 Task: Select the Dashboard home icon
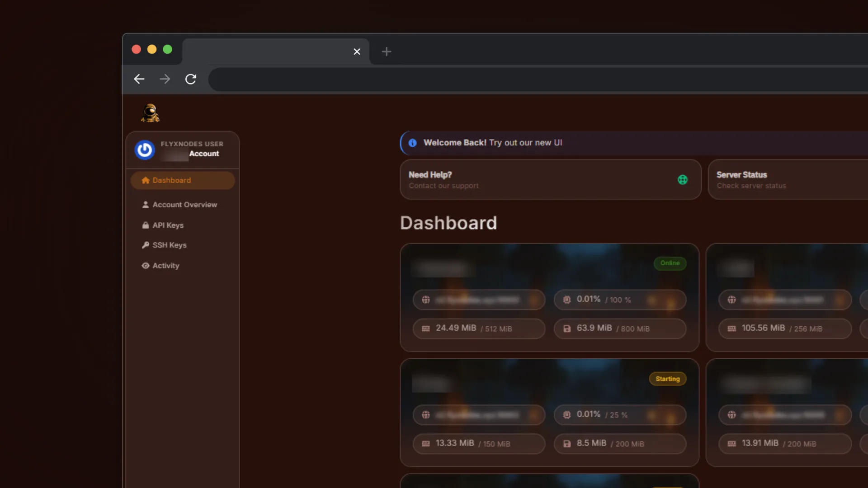146,180
